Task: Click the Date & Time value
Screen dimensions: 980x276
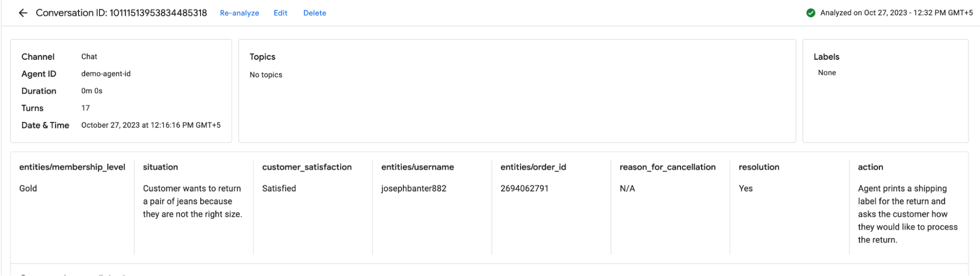Action: click(151, 125)
